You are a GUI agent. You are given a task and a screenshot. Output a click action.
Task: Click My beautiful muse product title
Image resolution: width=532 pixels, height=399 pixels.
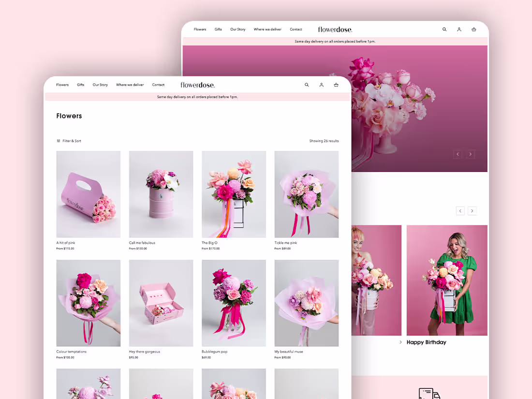pyautogui.click(x=288, y=352)
